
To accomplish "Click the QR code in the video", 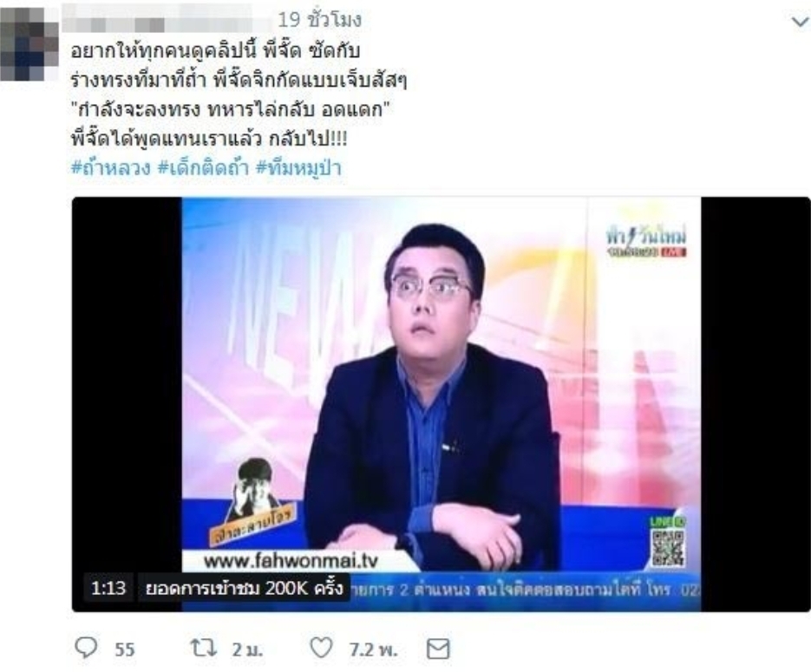I will pyautogui.click(x=667, y=547).
